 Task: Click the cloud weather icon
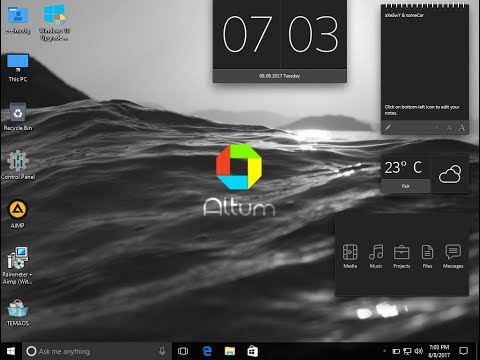pyautogui.click(x=450, y=174)
